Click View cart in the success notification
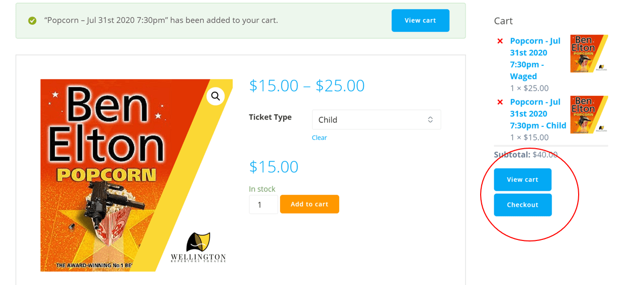 coord(420,21)
